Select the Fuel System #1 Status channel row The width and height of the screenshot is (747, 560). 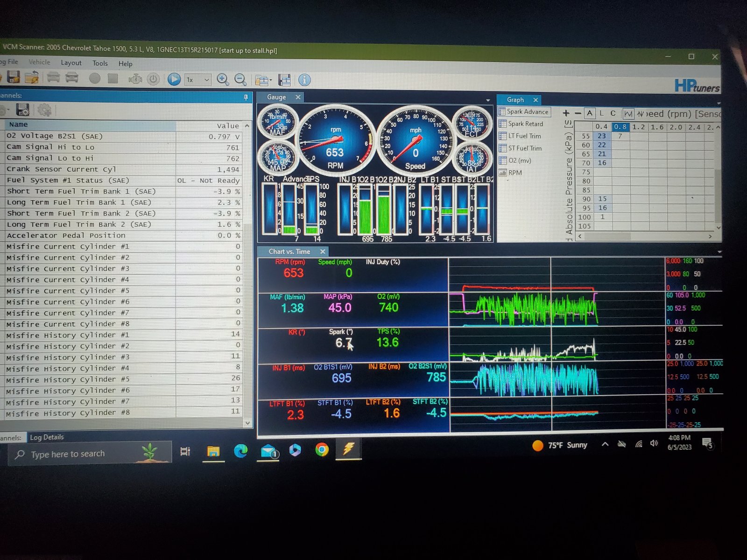click(123, 181)
